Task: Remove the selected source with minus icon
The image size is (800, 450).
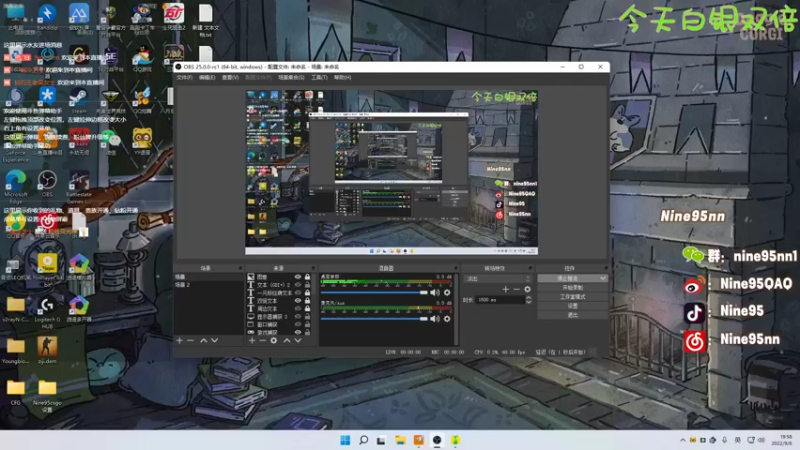Action: click(263, 340)
